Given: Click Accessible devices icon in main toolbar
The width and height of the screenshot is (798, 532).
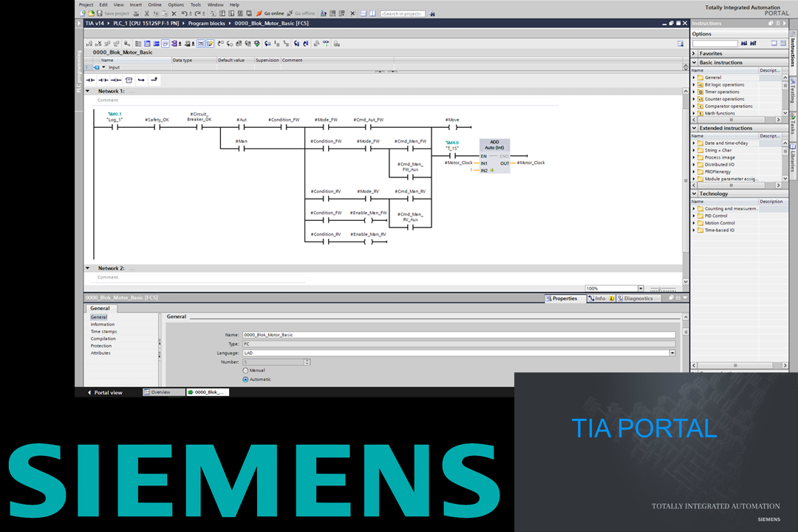Looking at the screenshot, I should click(323, 14).
